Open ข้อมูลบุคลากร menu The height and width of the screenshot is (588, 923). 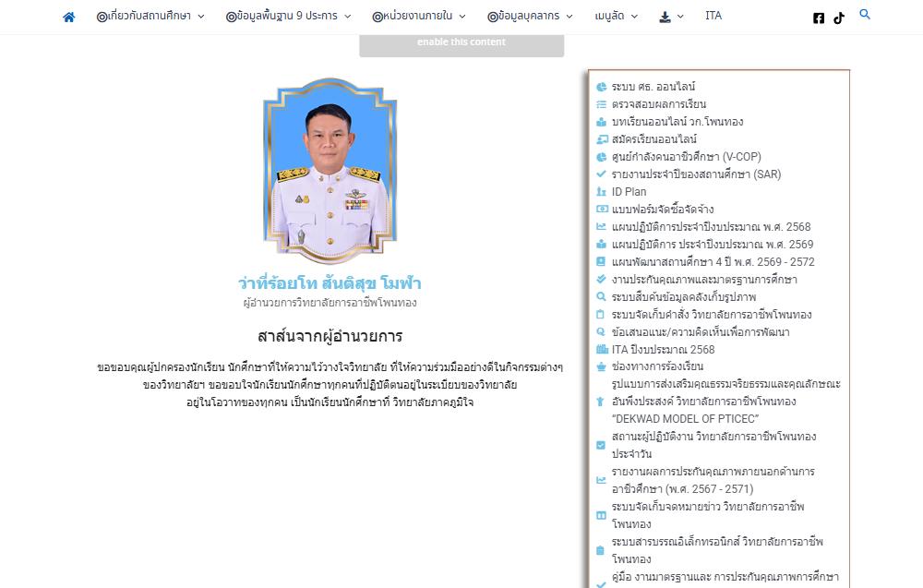[523, 16]
